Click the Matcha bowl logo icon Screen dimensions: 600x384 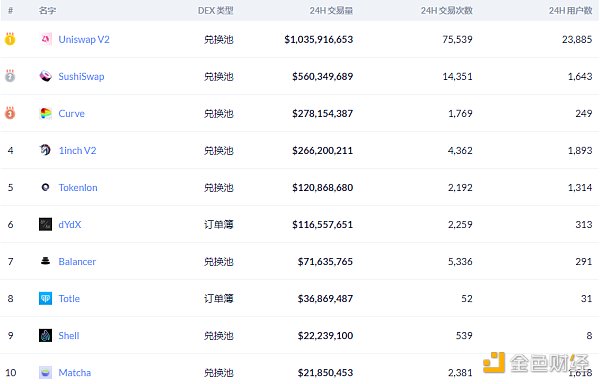click(46, 372)
